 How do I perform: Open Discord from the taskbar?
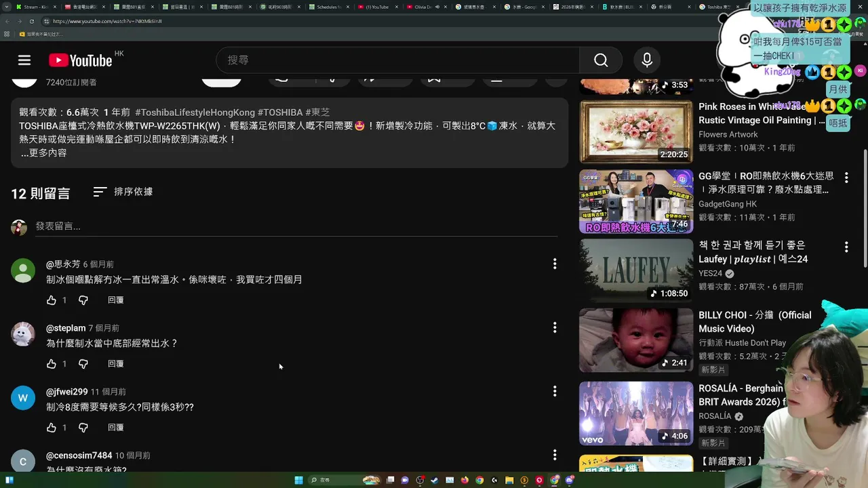coord(569,480)
